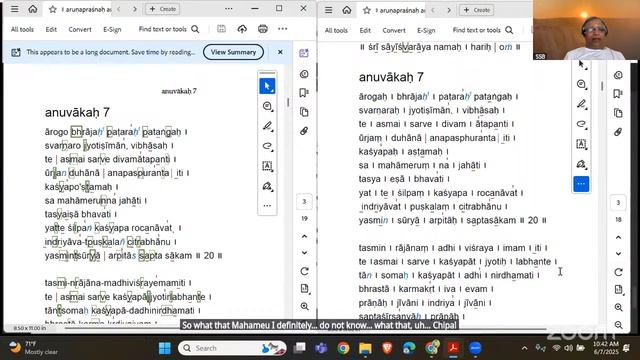Pick the highlighter tool in right quick toolbar
The height and width of the screenshot is (360, 640).
click(581, 104)
